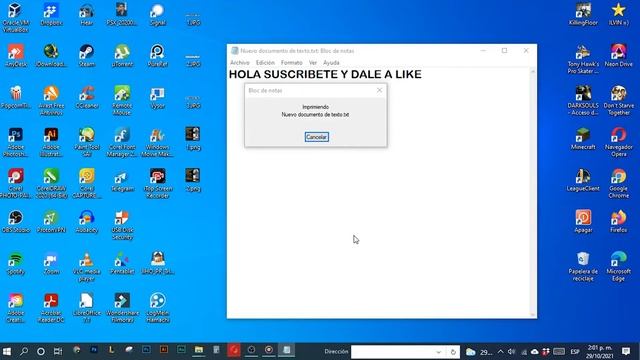Select the Adobe Illustrator desktop shortcut
The height and width of the screenshot is (360, 640).
point(51,142)
